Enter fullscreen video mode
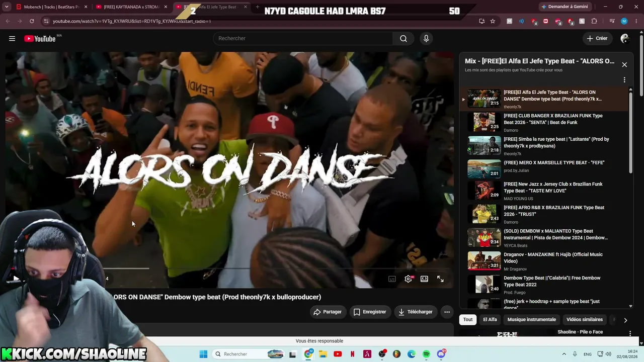 (x=440, y=279)
